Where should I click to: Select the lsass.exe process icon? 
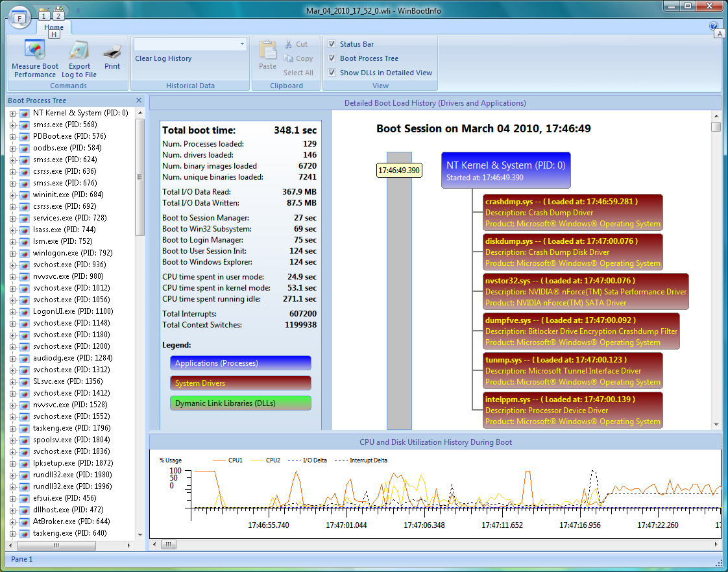25,230
